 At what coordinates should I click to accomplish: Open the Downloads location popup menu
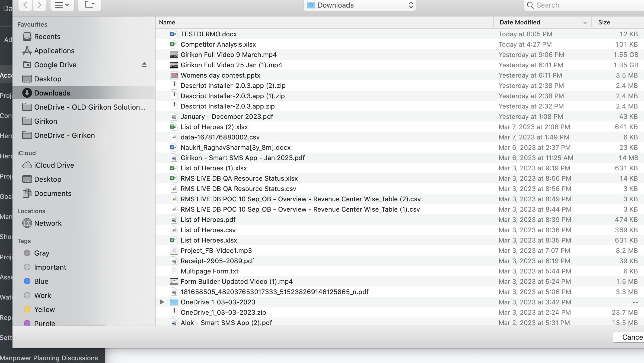tap(359, 5)
